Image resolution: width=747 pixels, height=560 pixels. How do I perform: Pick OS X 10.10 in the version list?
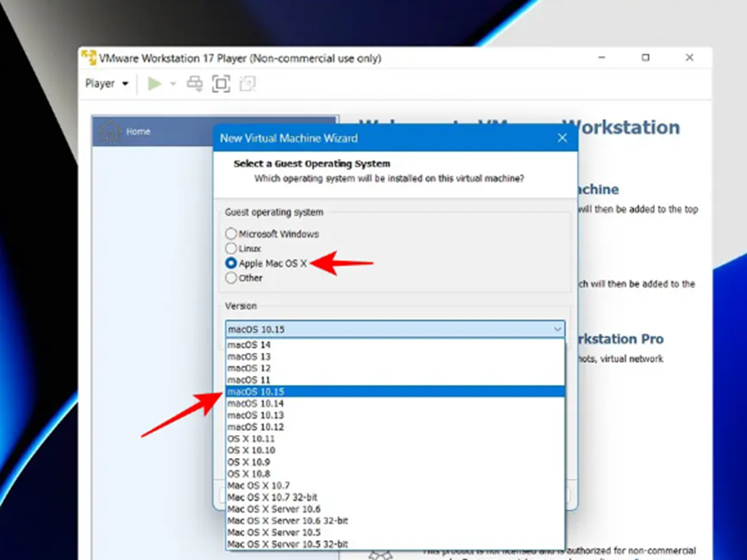pos(395,450)
